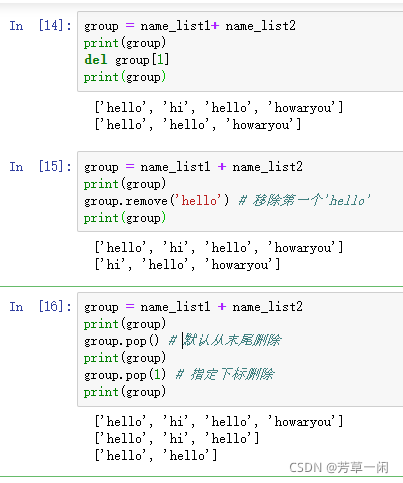Click the line 'group = name_list1+ name_list2' in cell 14
Screen dimensions: 403x483
tap(190, 26)
